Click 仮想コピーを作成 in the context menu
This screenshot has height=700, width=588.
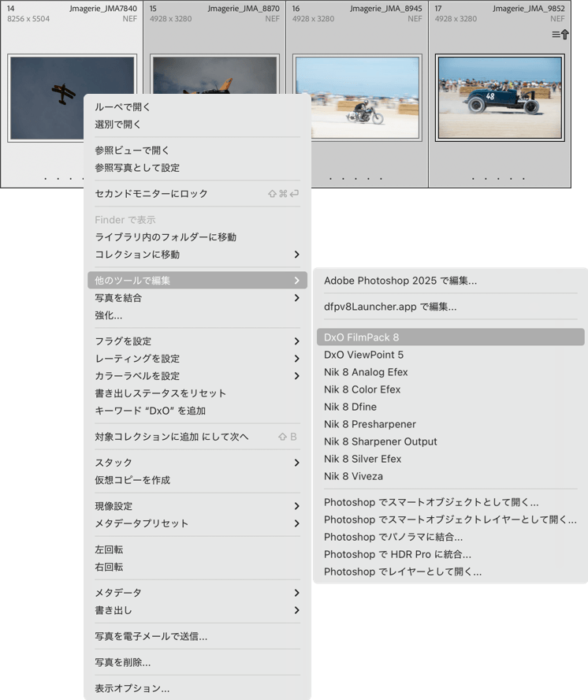132,480
